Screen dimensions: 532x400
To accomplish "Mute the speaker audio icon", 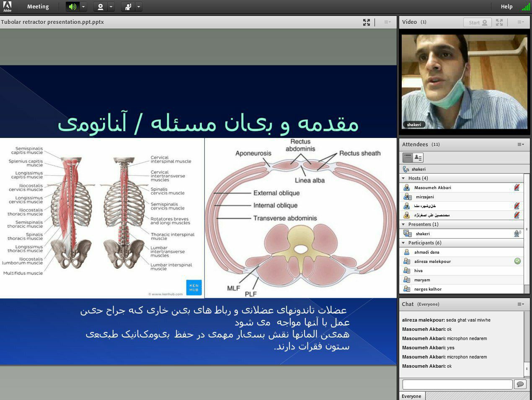I will (73, 7).
